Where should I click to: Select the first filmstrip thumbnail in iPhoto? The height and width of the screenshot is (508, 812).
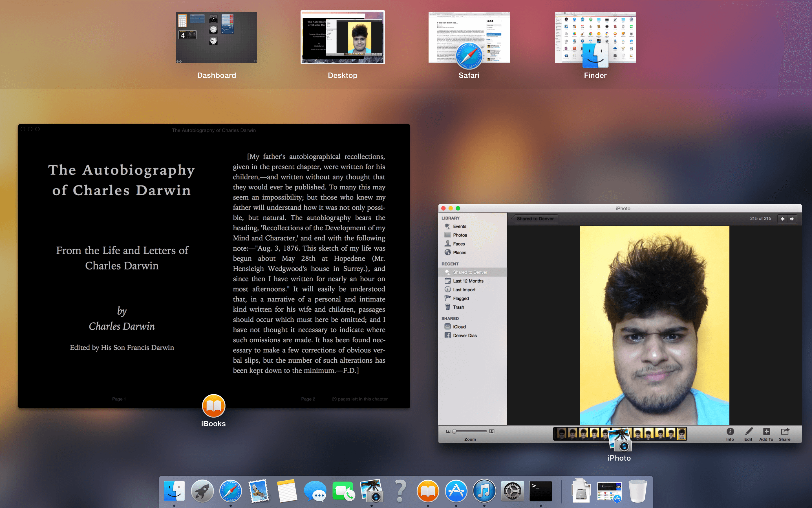point(562,434)
